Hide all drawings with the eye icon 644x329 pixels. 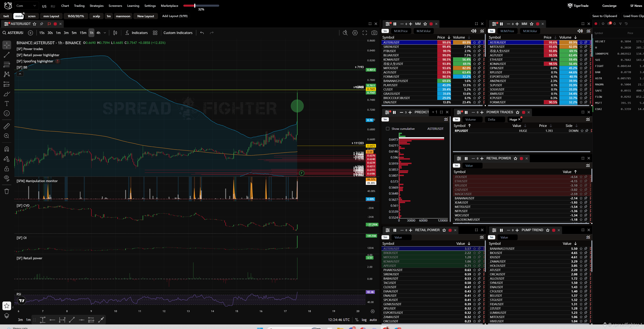click(7, 178)
